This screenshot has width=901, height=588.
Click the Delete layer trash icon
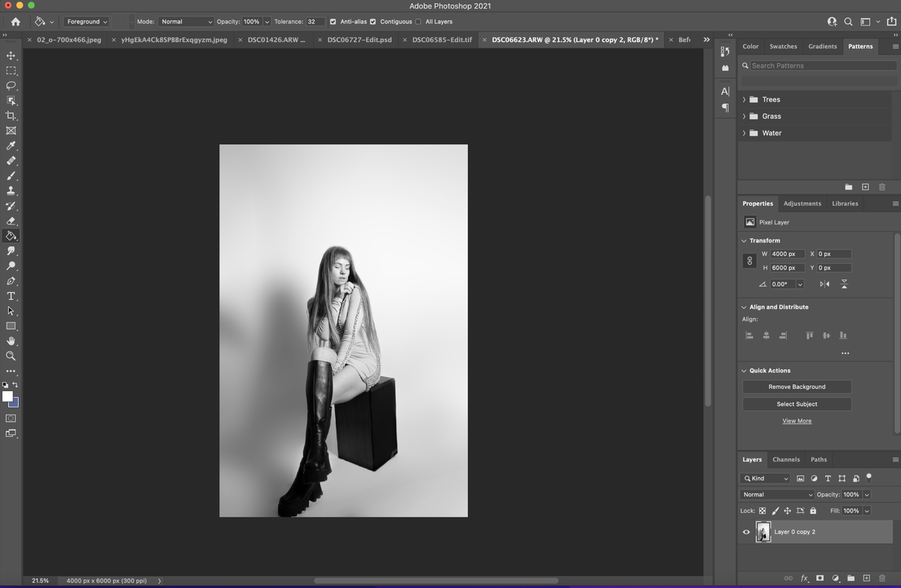pyautogui.click(x=882, y=578)
